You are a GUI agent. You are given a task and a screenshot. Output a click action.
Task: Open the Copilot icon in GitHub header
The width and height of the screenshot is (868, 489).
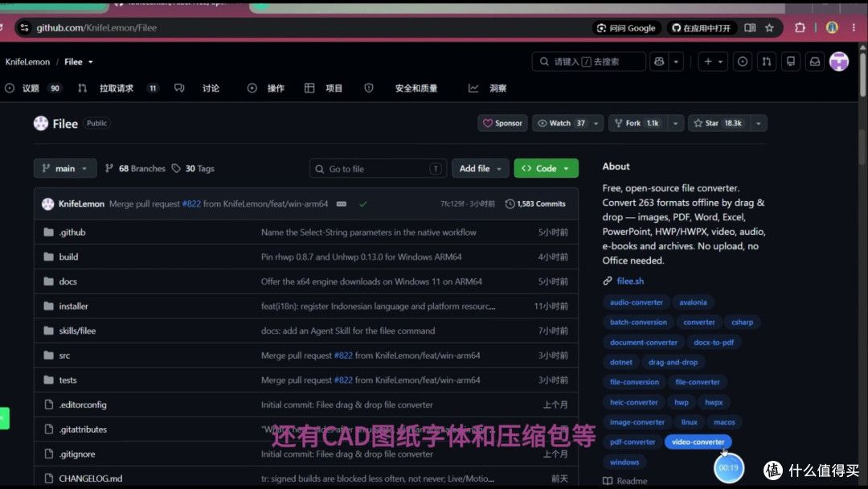pyautogui.click(x=659, y=61)
